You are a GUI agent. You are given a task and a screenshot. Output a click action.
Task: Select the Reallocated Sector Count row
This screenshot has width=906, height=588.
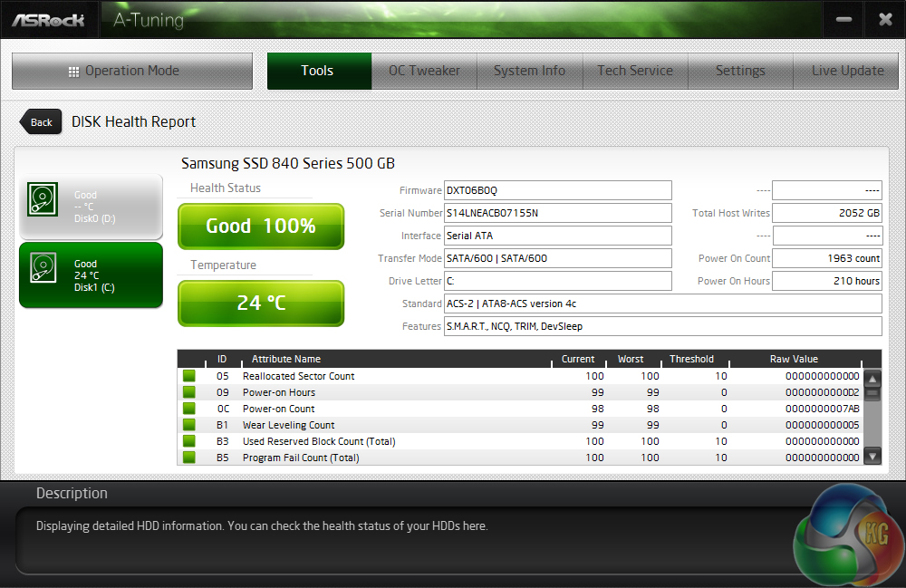tap(521, 376)
